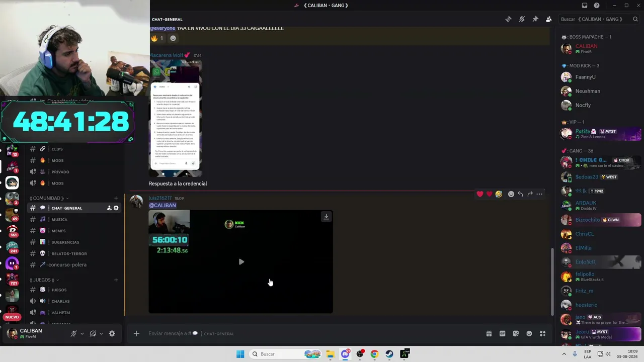This screenshot has height=362, width=644.
Task: Open the apps launcher in message bar
Action: (543, 333)
